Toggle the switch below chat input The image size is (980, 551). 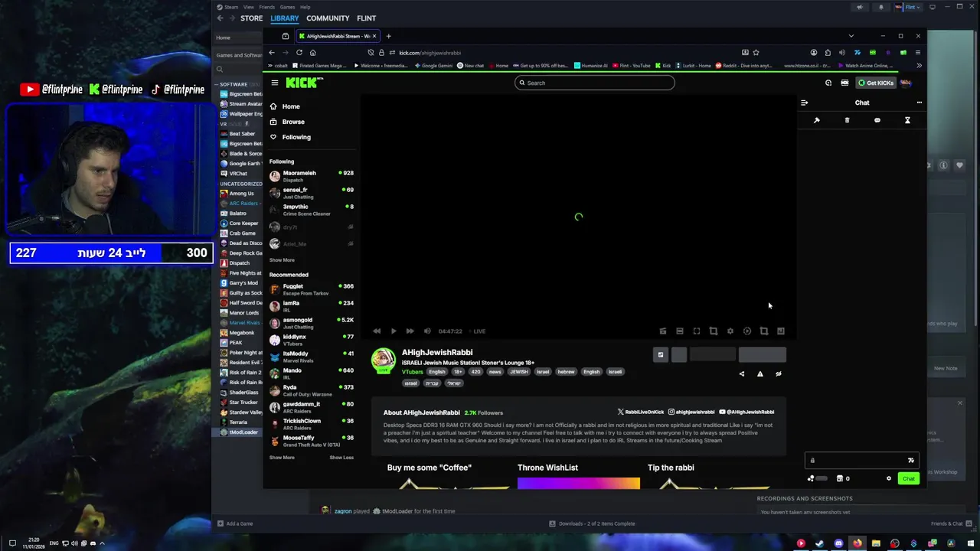coord(822,479)
